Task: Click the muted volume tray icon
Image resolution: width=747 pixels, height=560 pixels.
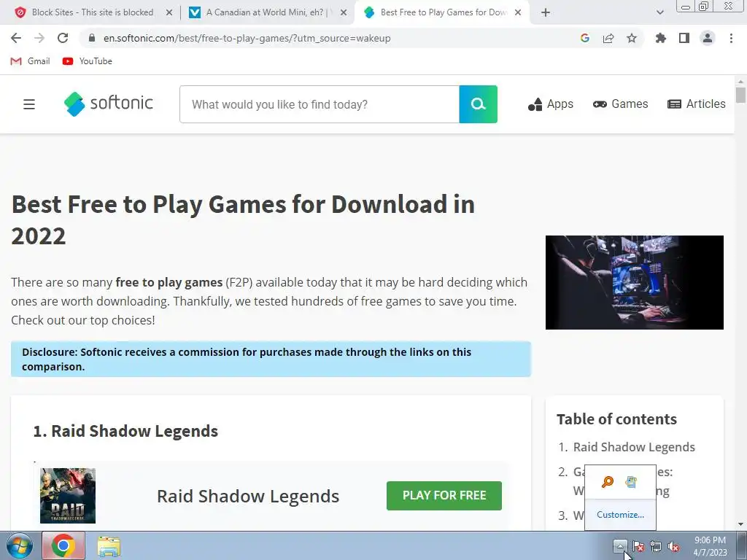Action: [673, 546]
